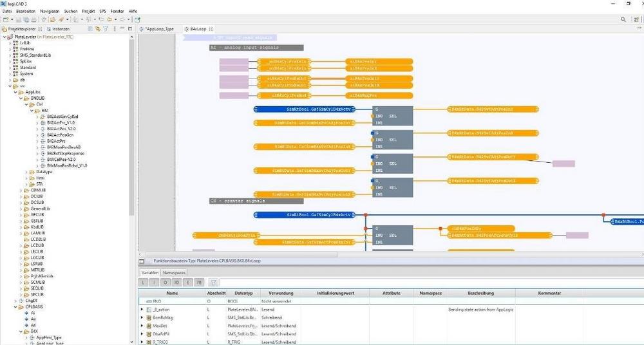Open the Projektexplorer view menu icon
Image resolution: width=644 pixels, height=345 pixels.
(x=115, y=29)
